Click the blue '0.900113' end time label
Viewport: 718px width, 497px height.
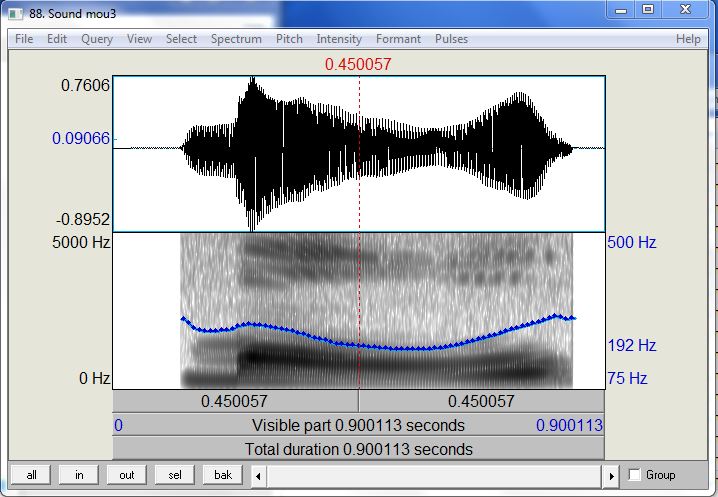(569, 426)
